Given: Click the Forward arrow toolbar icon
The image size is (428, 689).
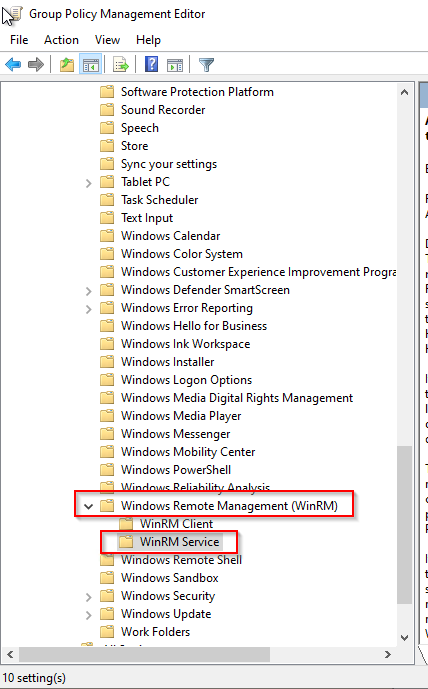Looking at the screenshot, I should (x=36, y=65).
